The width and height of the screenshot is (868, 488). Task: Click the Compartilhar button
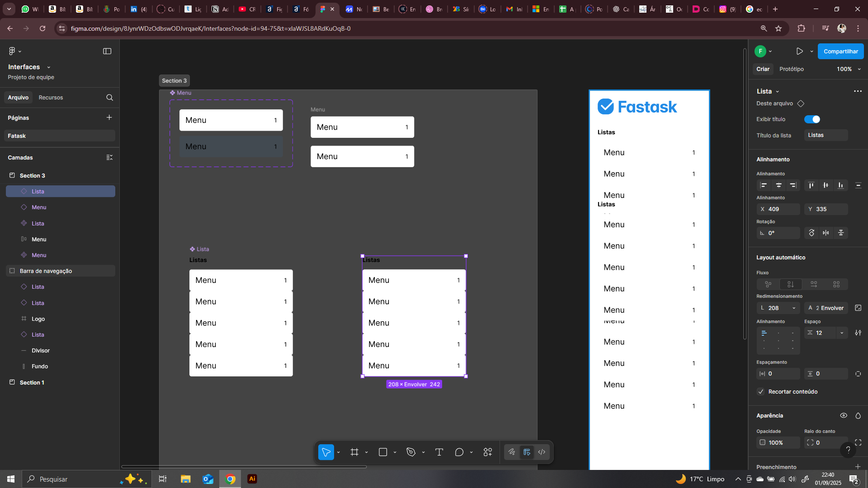(841, 52)
